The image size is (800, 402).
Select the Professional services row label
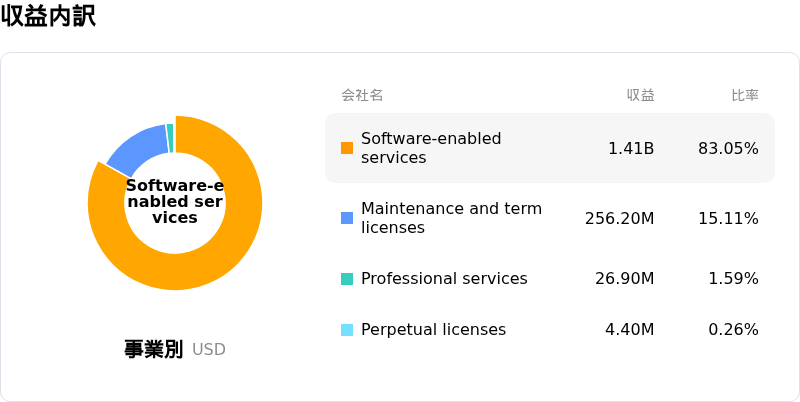pyautogui.click(x=444, y=279)
